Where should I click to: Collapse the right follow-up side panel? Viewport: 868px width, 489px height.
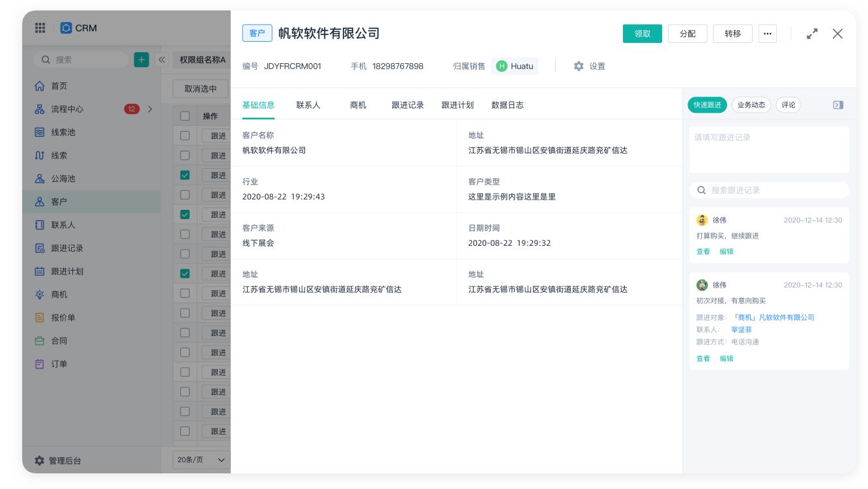[x=838, y=105]
